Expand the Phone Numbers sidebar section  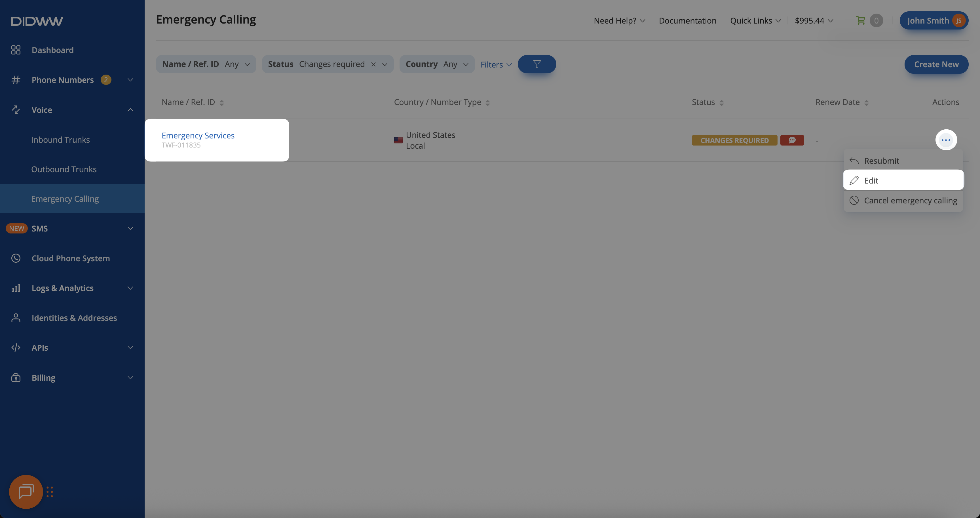tap(130, 80)
